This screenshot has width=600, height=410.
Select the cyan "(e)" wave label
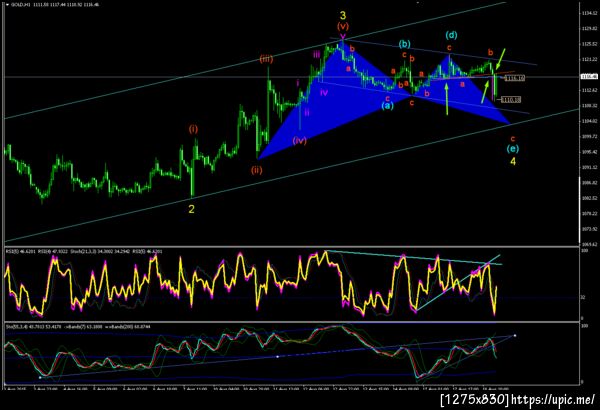tap(513, 149)
